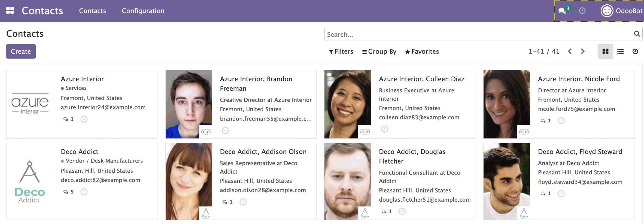644x224 pixels.
Task: Open the Group By dropdown
Action: (379, 52)
